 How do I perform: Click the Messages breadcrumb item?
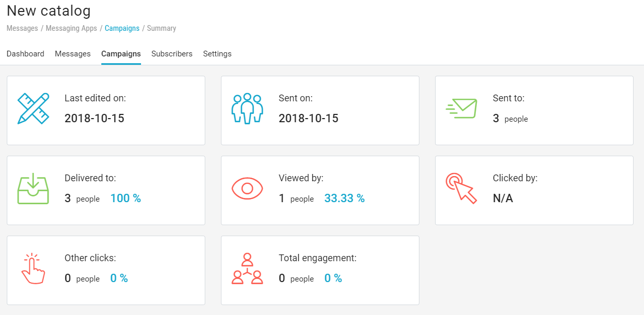(x=22, y=28)
